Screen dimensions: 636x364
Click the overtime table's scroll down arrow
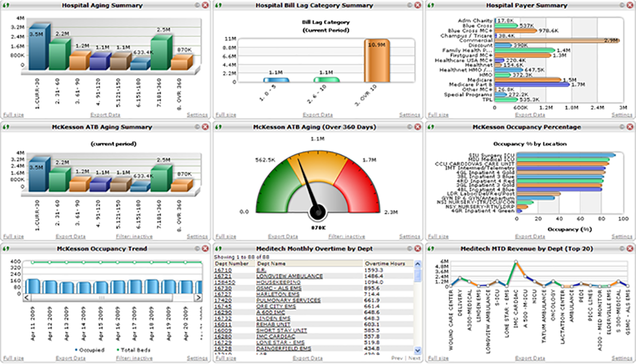(417, 350)
